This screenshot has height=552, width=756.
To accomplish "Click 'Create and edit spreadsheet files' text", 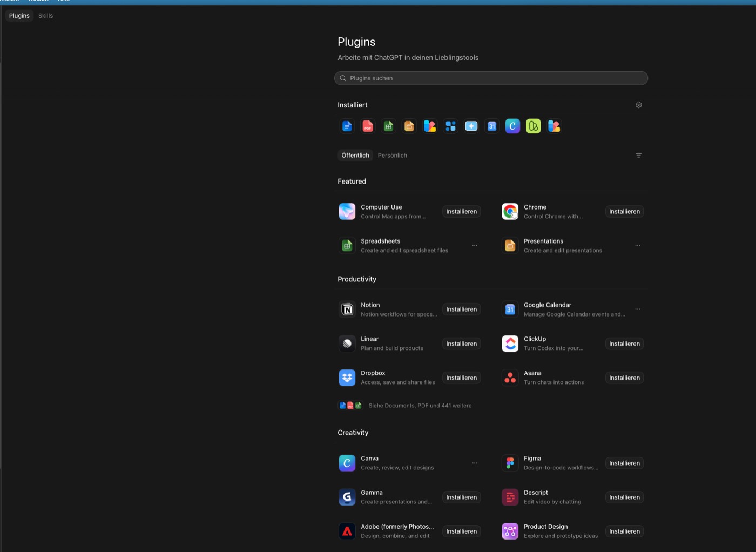I will click(404, 251).
